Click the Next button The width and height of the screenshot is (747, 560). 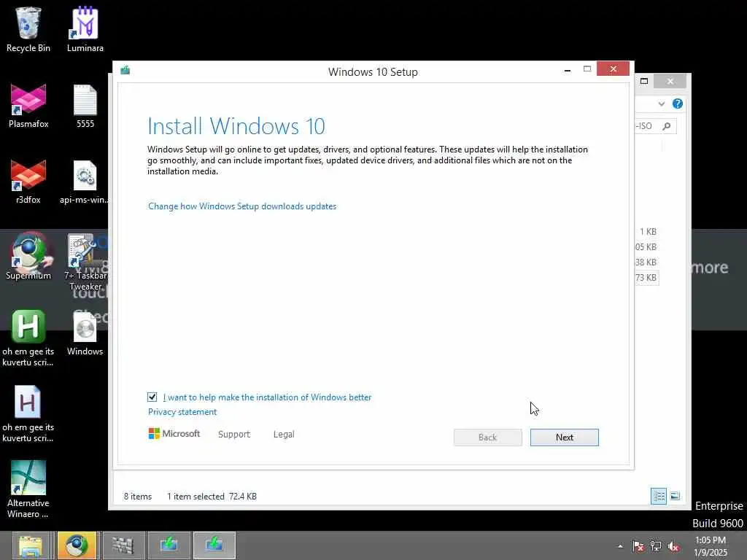(564, 437)
